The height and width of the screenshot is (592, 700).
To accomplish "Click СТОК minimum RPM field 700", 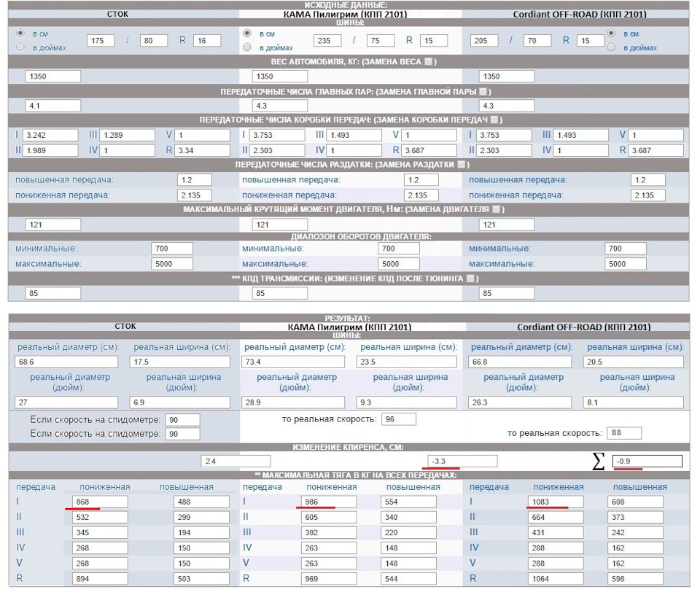I will click(x=172, y=249).
